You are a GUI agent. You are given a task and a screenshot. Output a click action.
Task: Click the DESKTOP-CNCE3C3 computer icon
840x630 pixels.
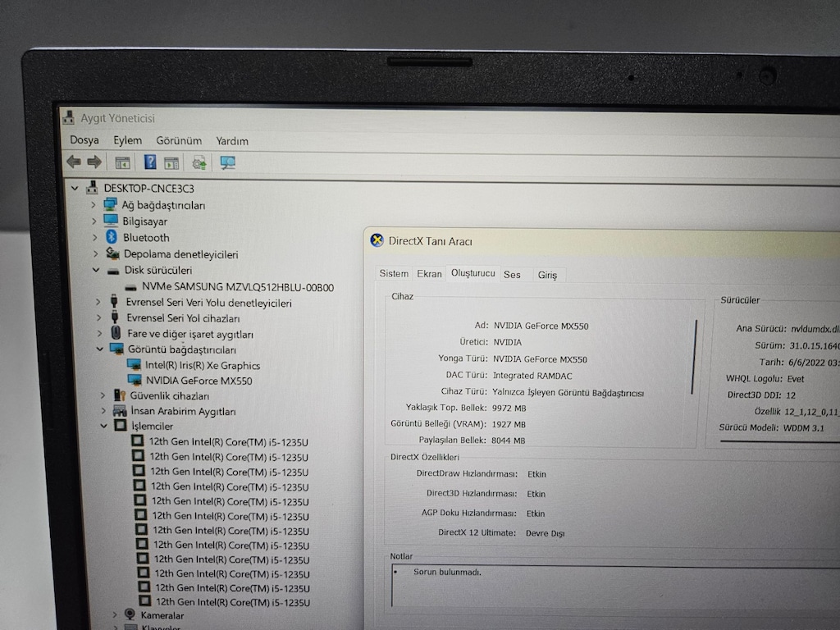tap(92, 188)
